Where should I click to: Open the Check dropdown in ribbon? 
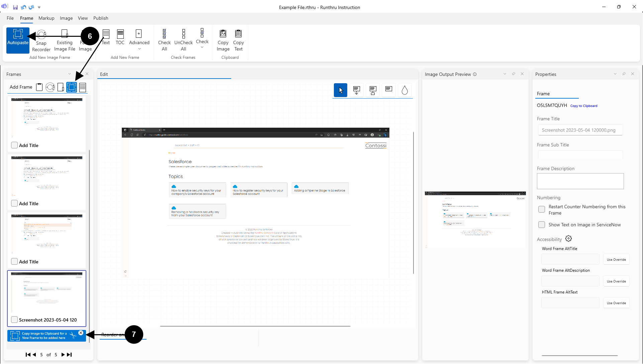tap(202, 47)
